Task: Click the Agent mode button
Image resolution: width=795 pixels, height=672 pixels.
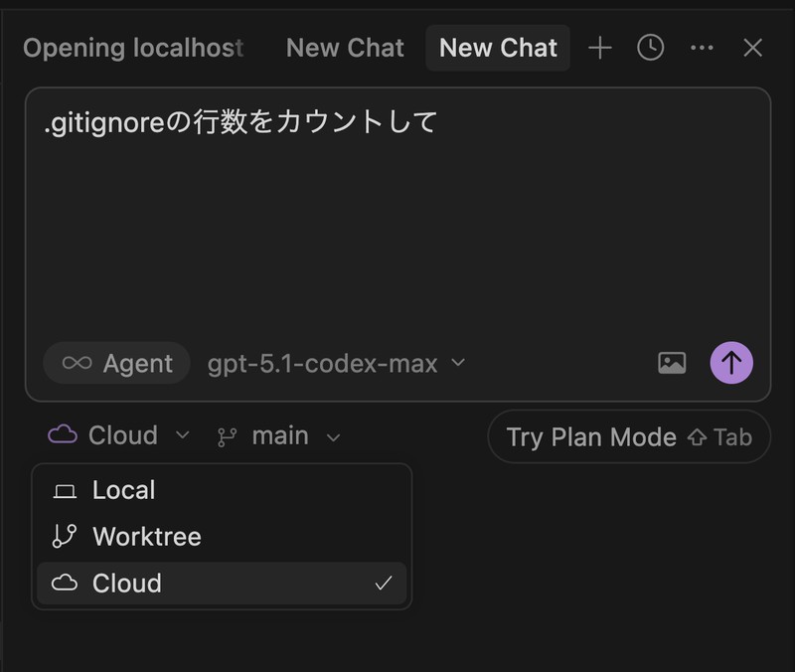Action: pos(116,363)
